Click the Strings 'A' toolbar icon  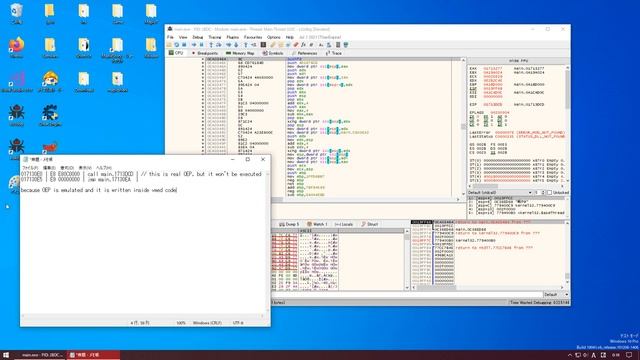(x=320, y=45)
